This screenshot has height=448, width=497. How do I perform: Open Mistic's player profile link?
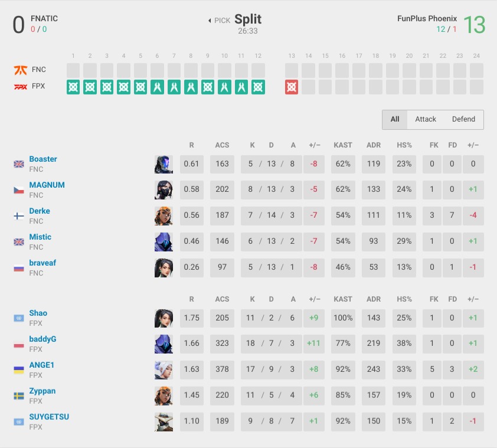click(40, 237)
